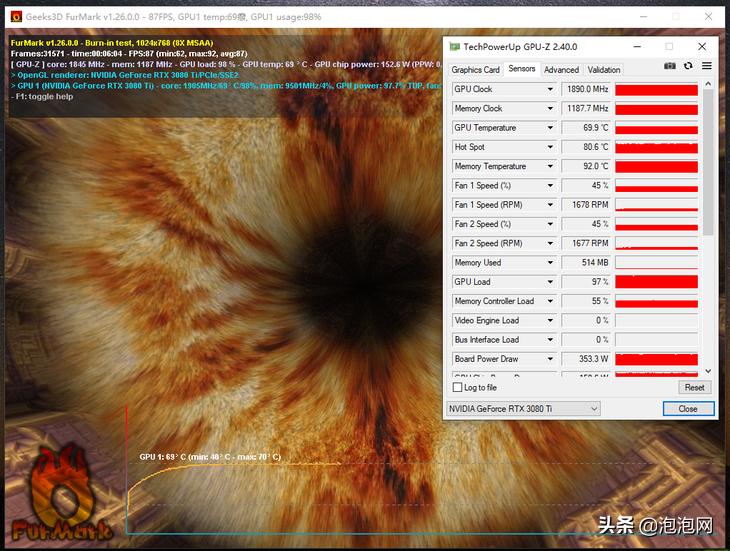The image size is (730, 551).
Task: Click the Memory Used 514 MB value
Action: (x=586, y=262)
